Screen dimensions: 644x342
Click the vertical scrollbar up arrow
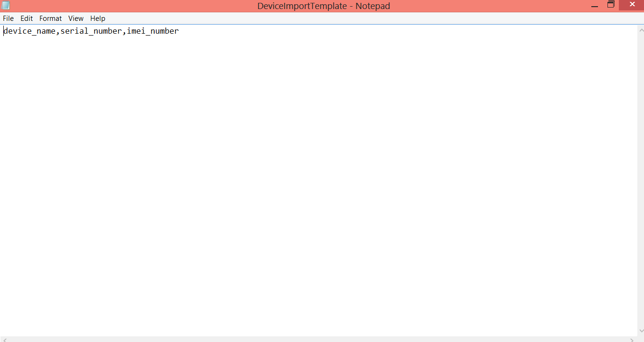(x=641, y=30)
